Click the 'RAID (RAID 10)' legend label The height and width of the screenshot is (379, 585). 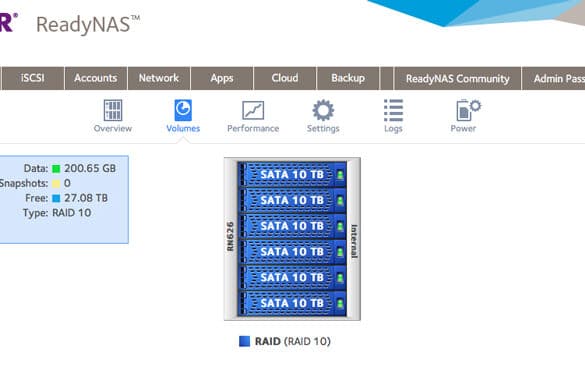point(292,341)
